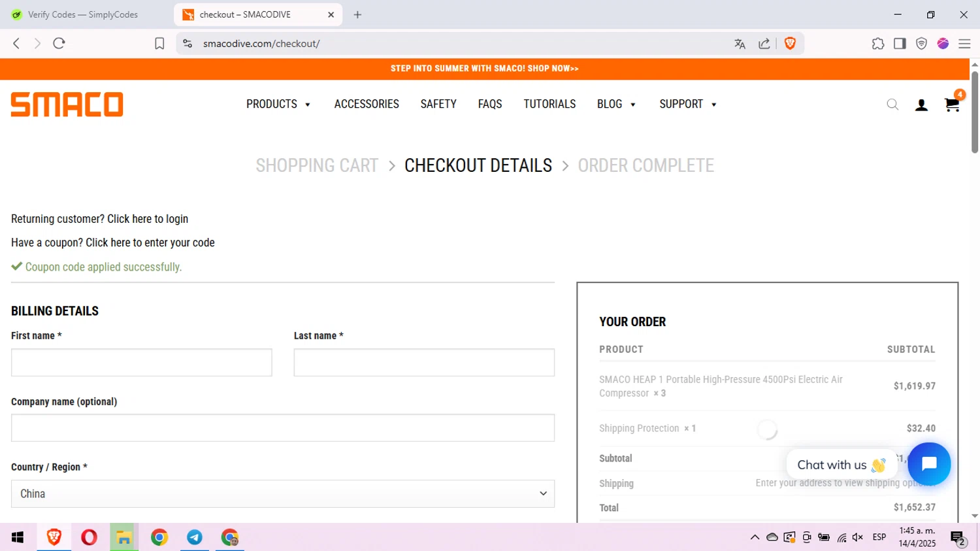
Task: Open a new browser tab
Action: tap(357, 14)
